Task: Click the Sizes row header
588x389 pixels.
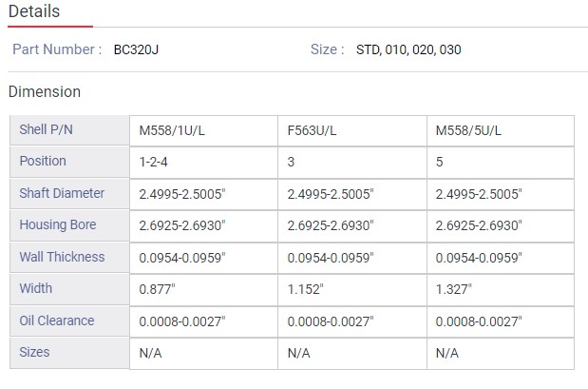Action: click(x=34, y=352)
